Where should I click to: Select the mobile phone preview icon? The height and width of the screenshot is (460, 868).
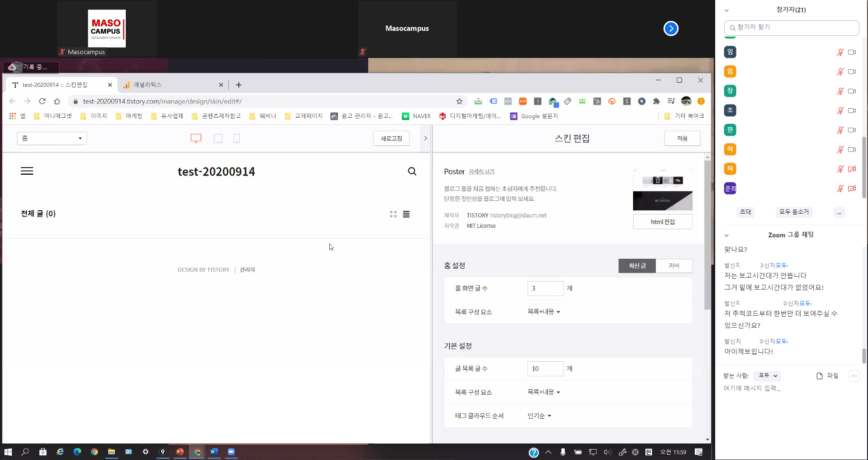tap(237, 139)
